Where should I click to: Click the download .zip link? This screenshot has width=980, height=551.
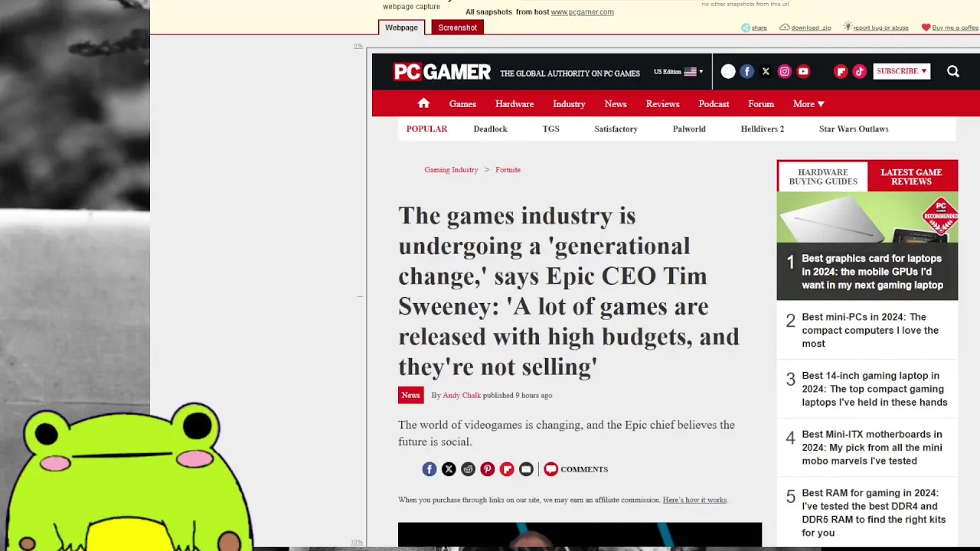click(811, 28)
